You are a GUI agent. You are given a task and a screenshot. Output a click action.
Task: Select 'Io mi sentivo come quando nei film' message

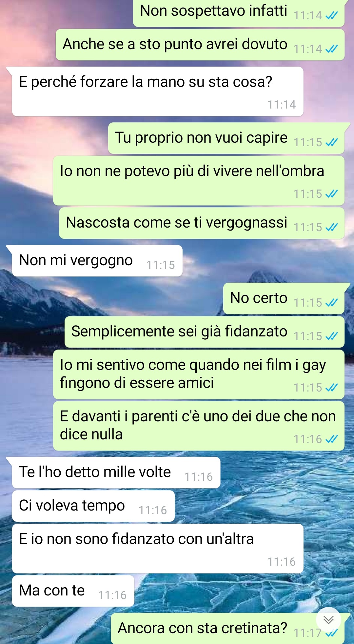tap(199, 374)
